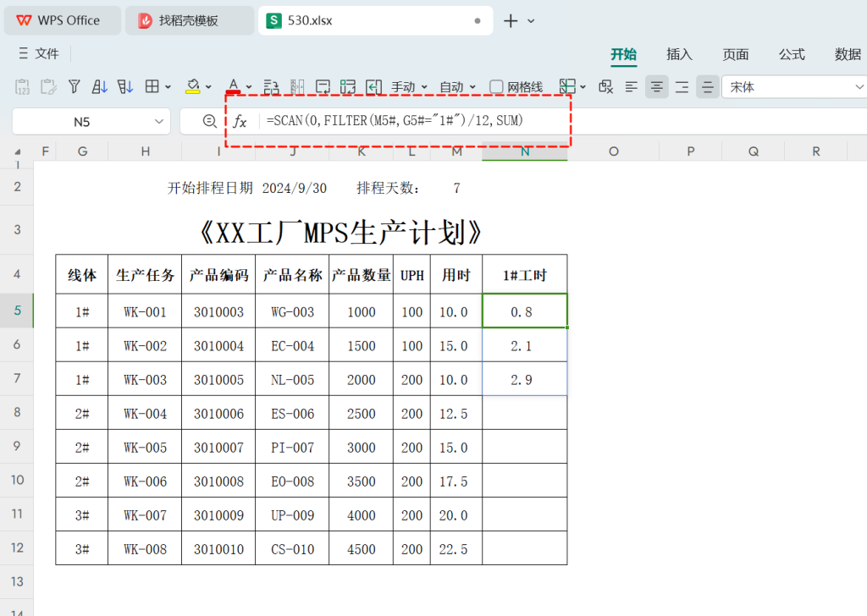
Task: Switch to the 开始 ribbon tab
Action: (x=623, y=54)
